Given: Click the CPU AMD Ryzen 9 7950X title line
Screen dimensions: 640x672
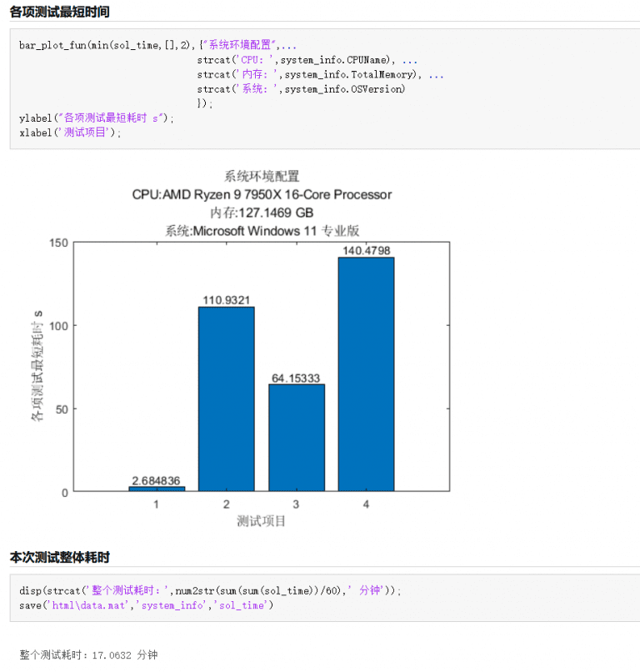Looking at the screenshot, I should (262, 194).
